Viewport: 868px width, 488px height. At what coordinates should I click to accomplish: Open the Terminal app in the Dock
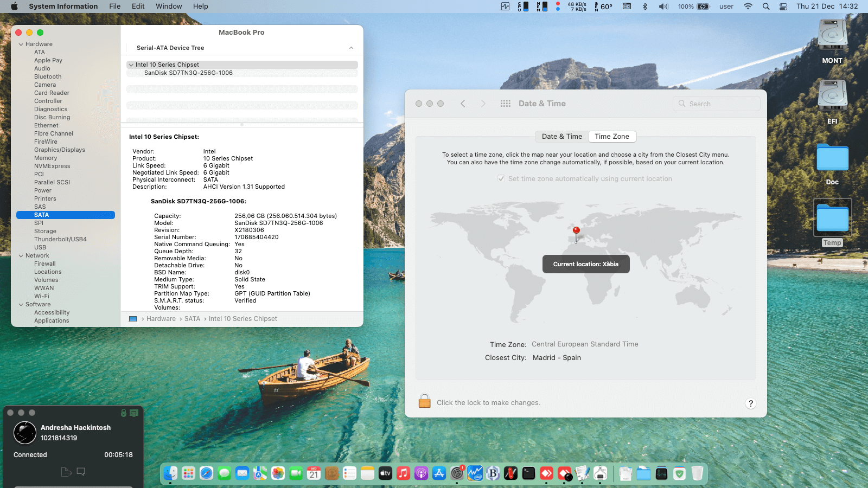[x=528, y=473]
